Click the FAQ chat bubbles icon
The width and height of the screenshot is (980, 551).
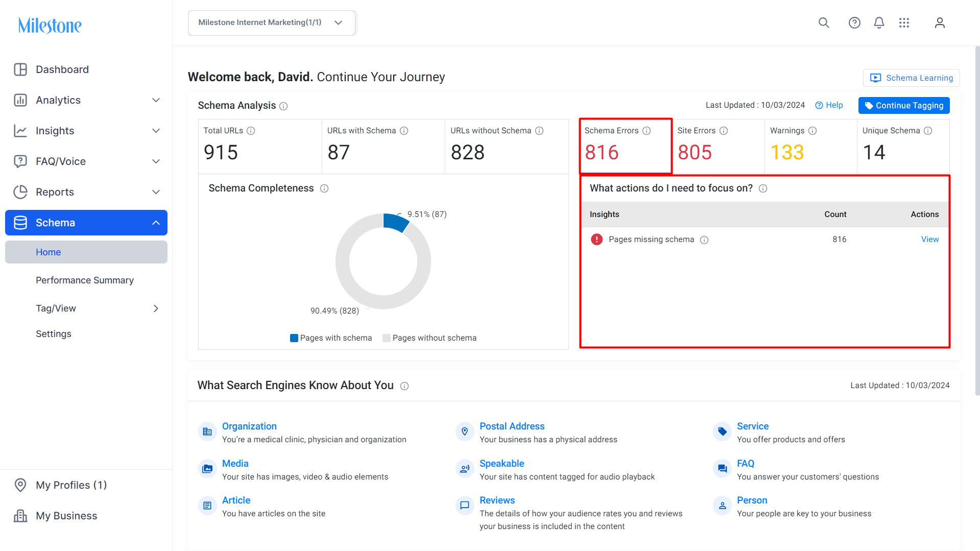[722, 469]
